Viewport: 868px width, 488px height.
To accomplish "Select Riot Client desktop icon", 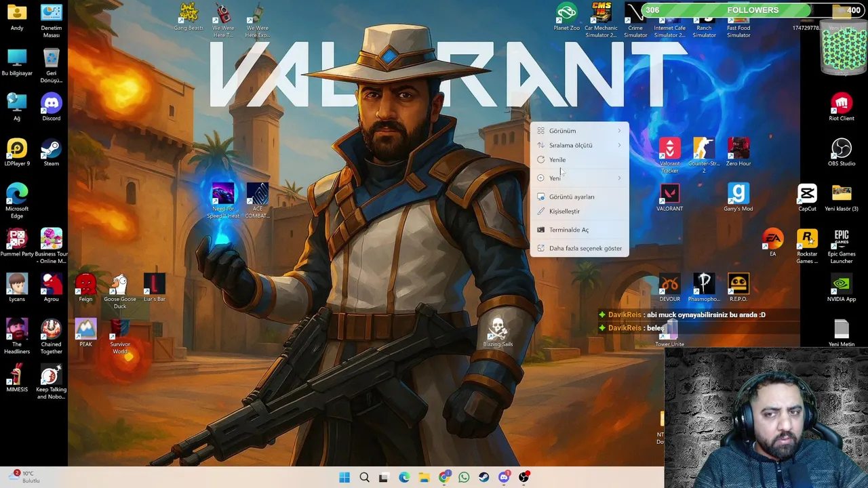I will pos(842,108).
